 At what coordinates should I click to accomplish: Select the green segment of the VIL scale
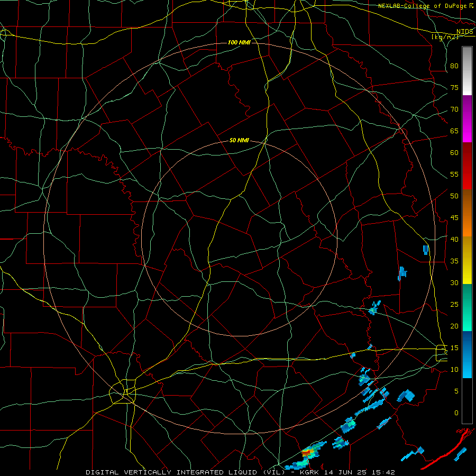[x=467, y=307]
